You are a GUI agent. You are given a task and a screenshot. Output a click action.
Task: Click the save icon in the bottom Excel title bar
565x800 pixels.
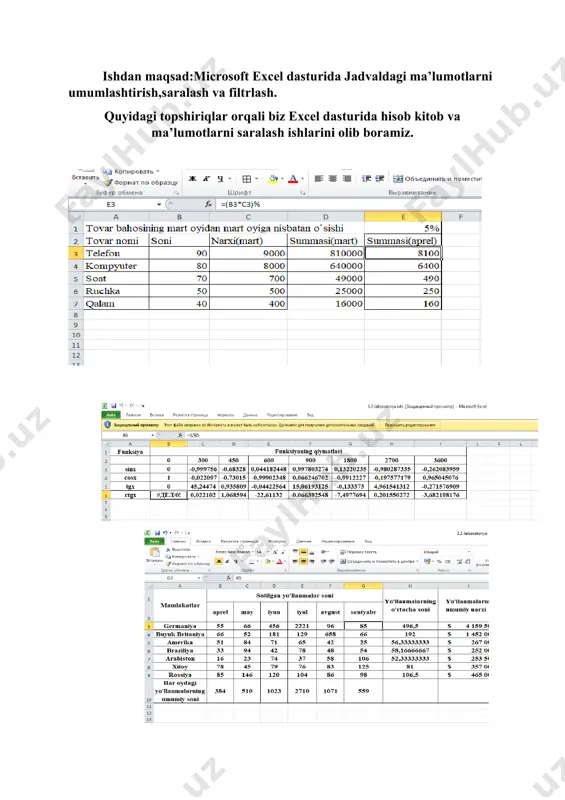click(157, 533)
